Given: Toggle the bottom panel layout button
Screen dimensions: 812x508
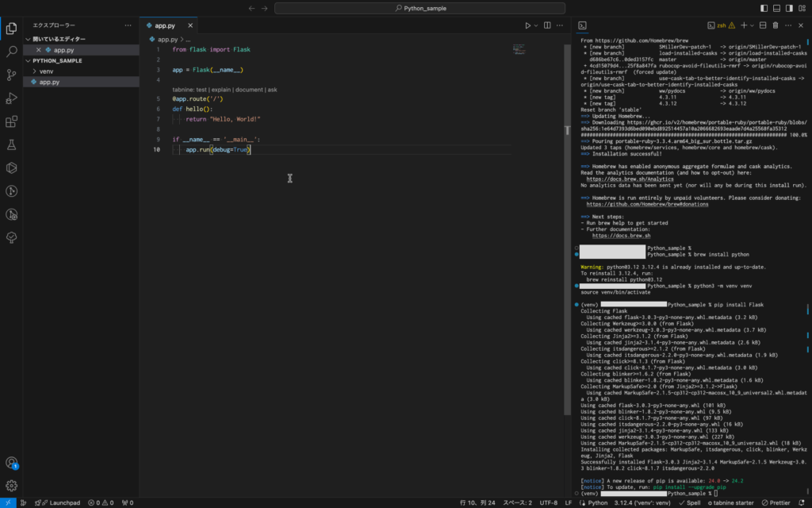Looking at the screenshot, I should click(x=776, y=8).
